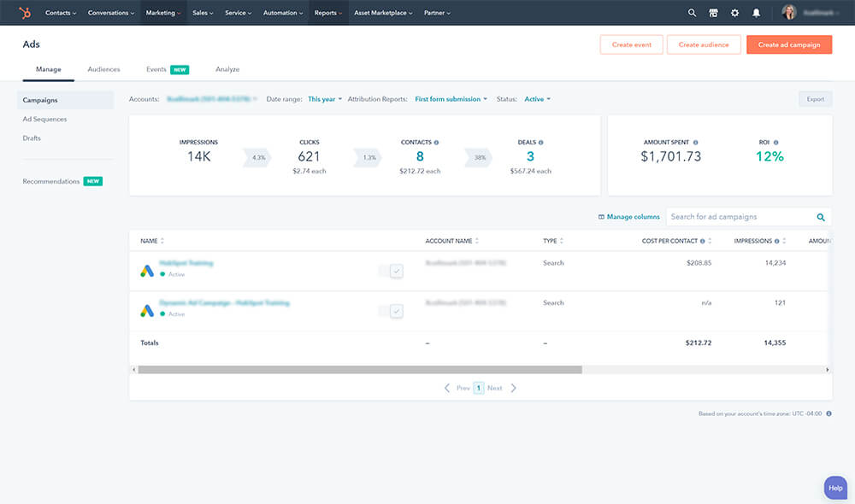Change the First form submission attribution dropdown
Image resolution: width=855 pixels, height=504 pixels.
[x=451, y=98]
